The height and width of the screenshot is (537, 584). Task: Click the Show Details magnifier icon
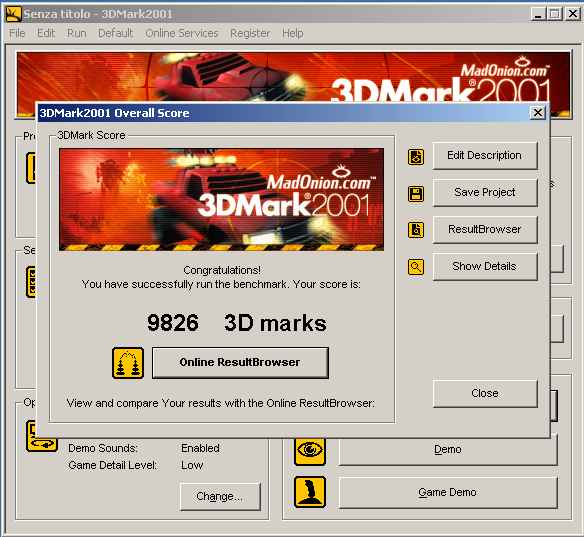coord(416,267)
